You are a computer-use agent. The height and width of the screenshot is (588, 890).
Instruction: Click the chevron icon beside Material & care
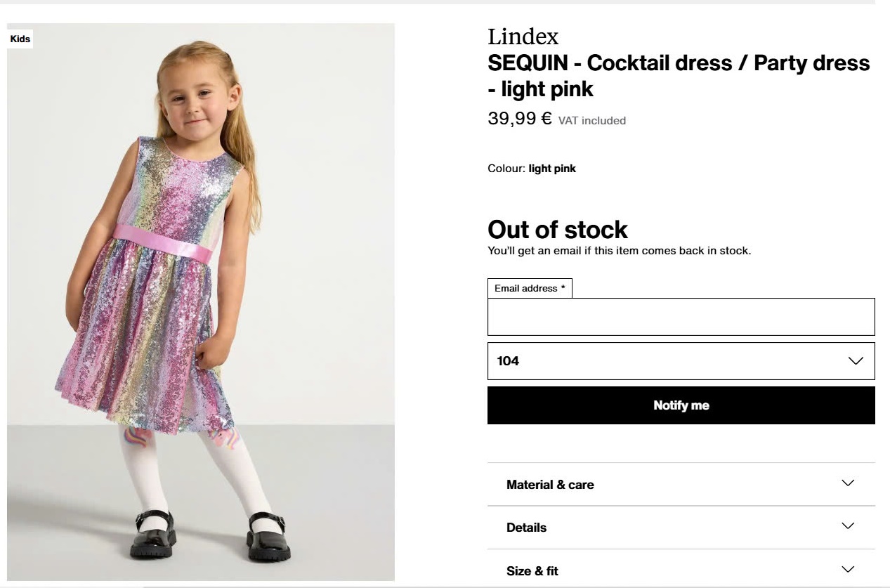(x=848, y=483)
